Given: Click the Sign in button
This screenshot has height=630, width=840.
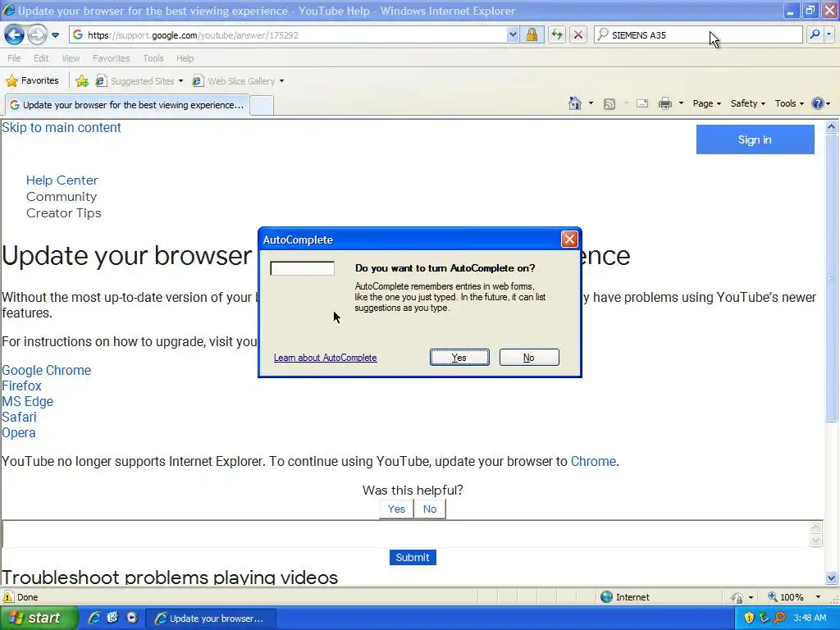Looking at the screenshot, I should point(755,139).
